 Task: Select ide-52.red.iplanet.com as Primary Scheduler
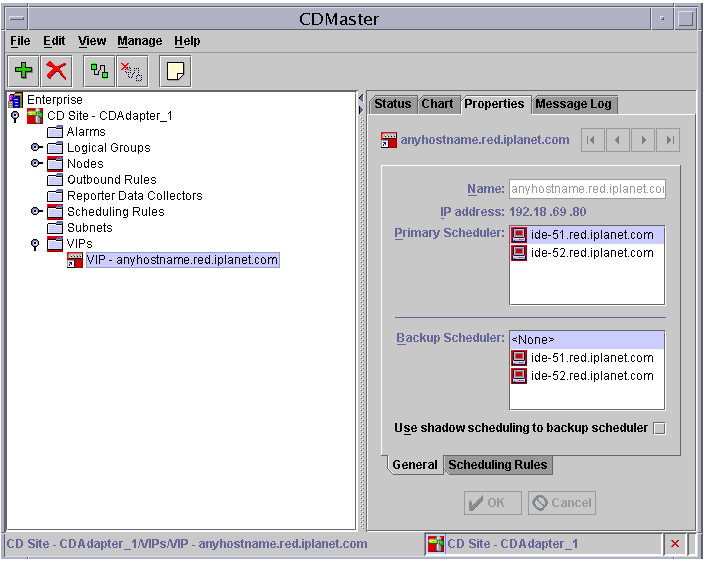click(x=587, y=253)
